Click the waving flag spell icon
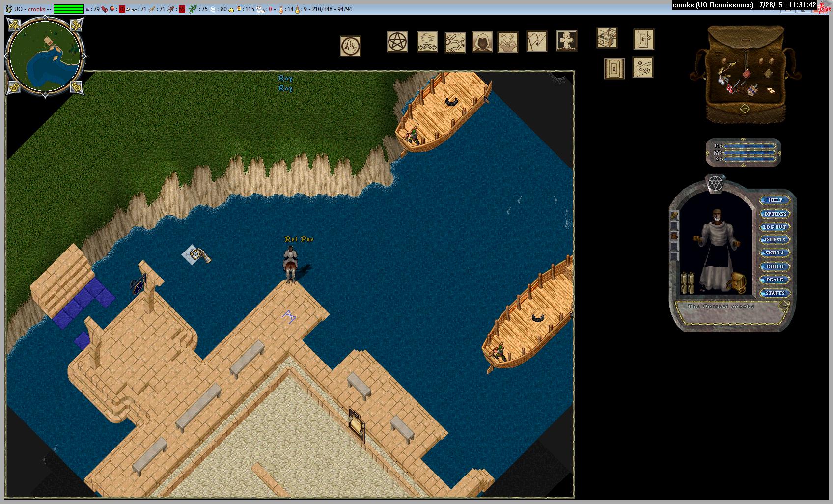 point(537,41)
